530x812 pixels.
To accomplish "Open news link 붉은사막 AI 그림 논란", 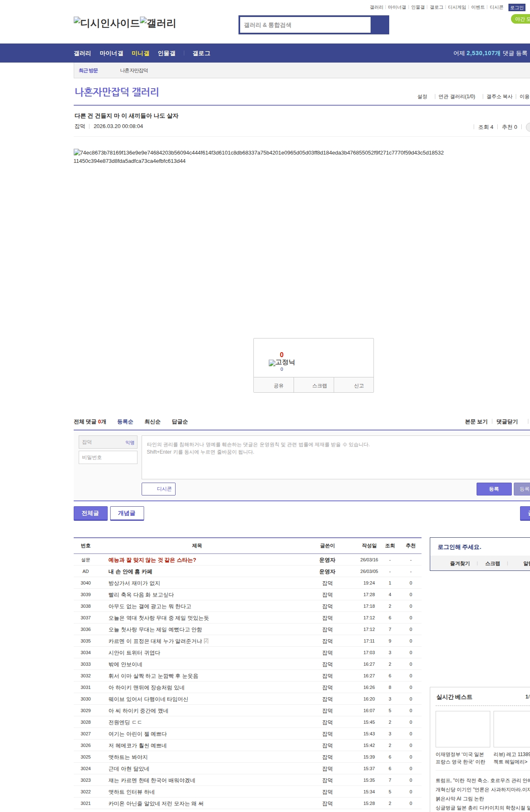I will tap(460, 798).
